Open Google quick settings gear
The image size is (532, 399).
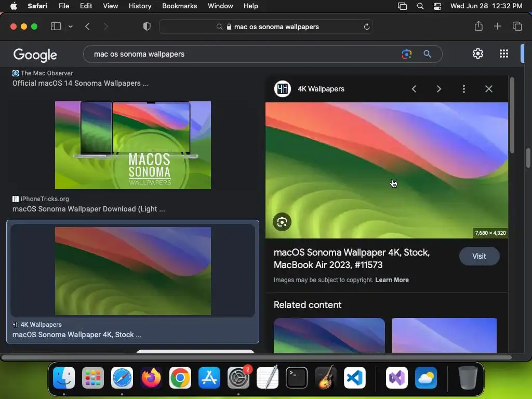tap(478, 54)
